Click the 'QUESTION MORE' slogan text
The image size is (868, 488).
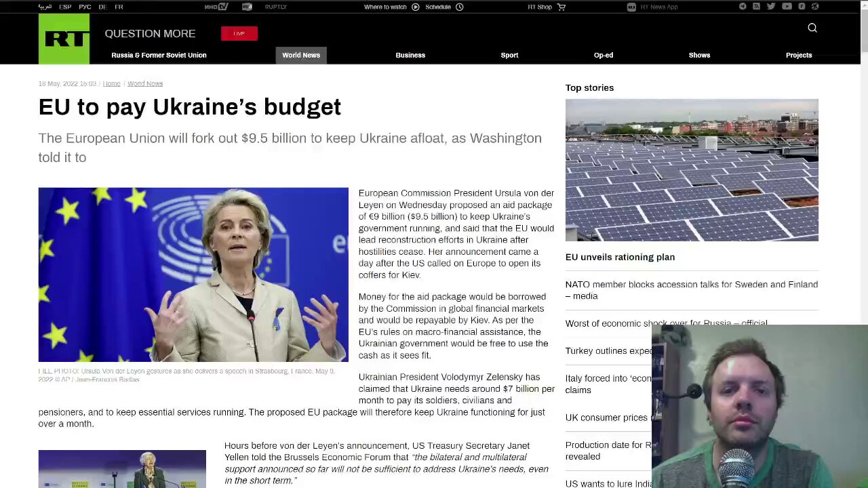click(150, 33)
